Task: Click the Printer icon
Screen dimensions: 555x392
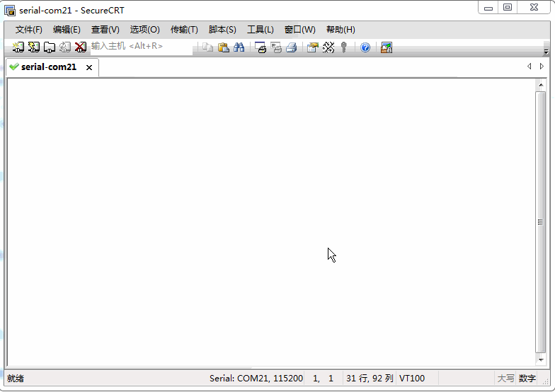Action: (292, 47)
